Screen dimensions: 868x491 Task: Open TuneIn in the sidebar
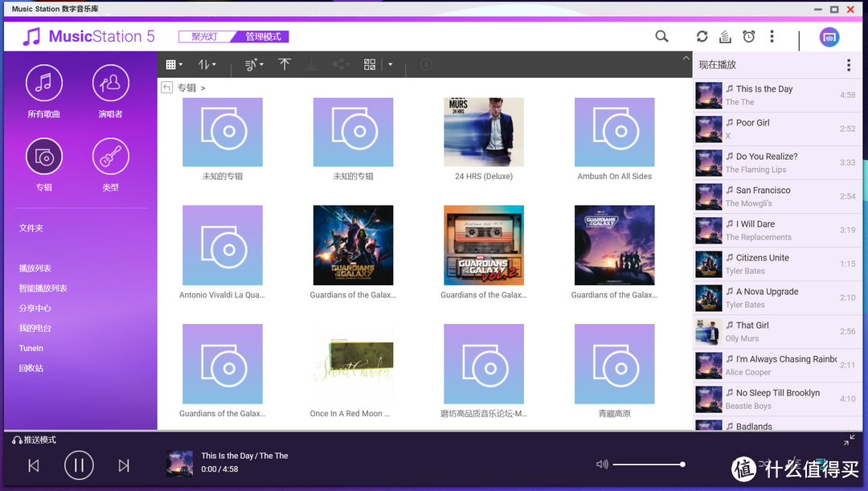point(31,349)
